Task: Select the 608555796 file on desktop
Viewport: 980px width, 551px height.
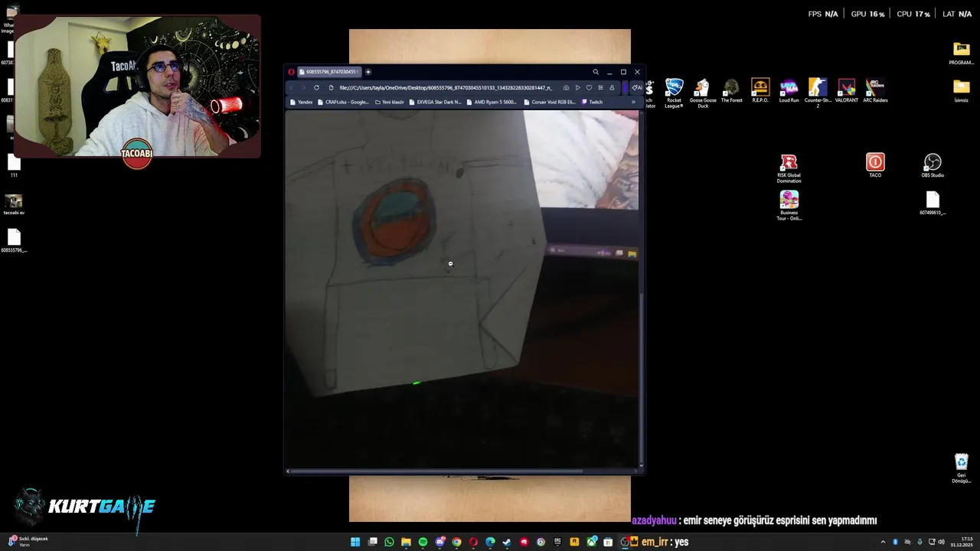Action: (14, 240)
